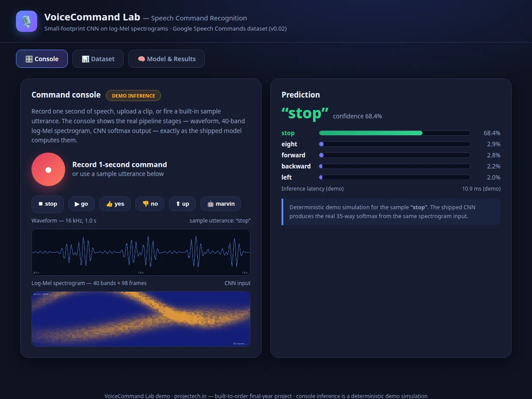Start recording with the red record button
532x399 pixels.
48,169
